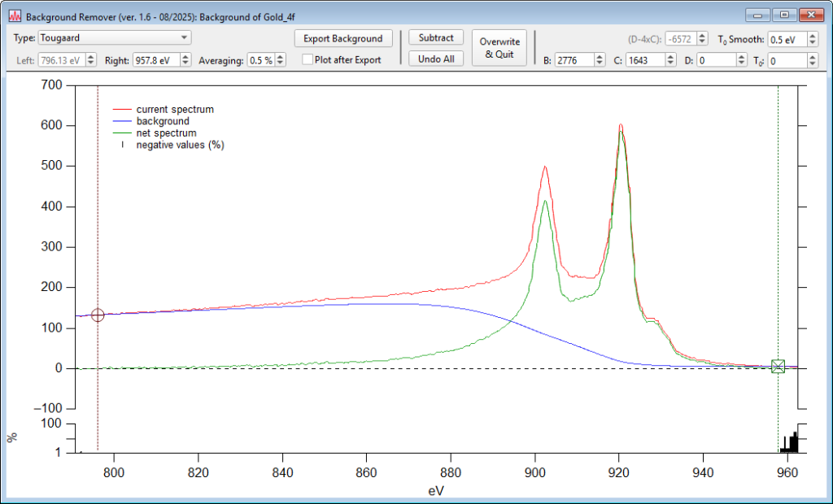Decrease the C parameter with spinner down arrow

(670, 63)
